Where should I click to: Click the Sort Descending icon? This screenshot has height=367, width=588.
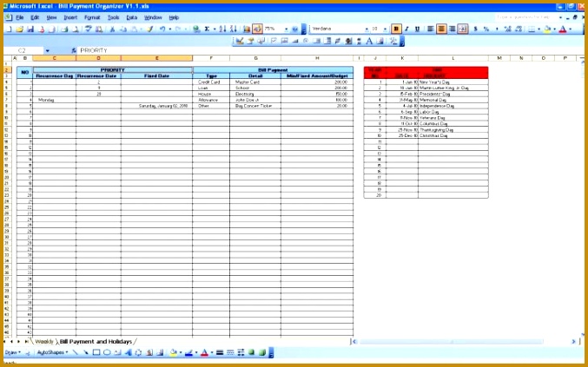coord(233,29)
